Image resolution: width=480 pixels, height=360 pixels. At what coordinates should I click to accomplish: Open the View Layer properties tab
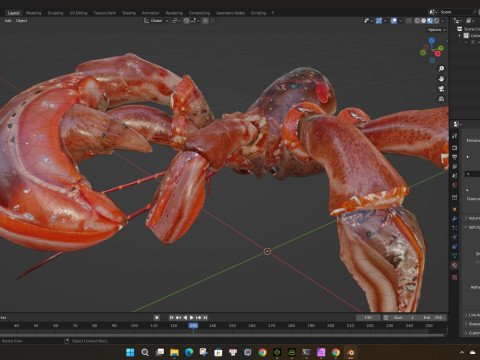coord(455,166)
